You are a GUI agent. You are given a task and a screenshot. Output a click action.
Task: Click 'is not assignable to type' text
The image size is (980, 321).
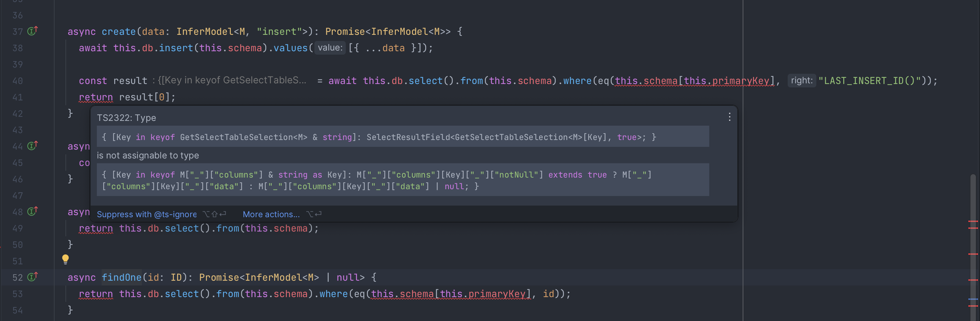(148, 155)
